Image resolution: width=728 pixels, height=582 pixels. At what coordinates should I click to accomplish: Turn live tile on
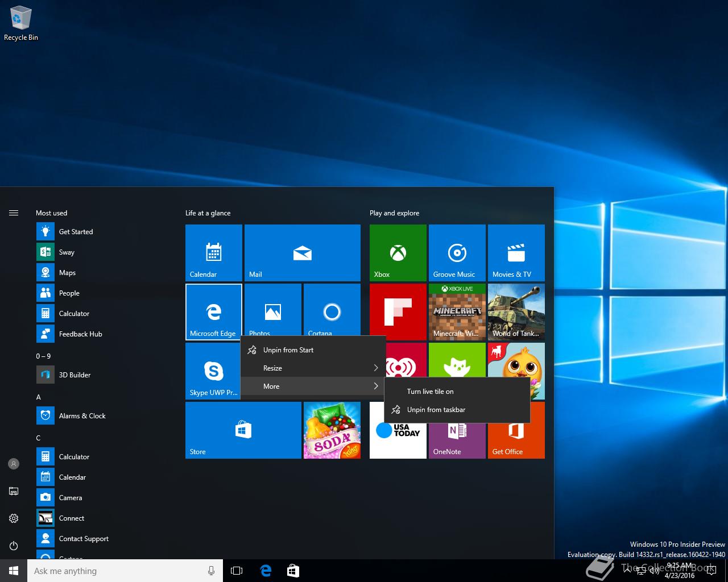point(431,392)
